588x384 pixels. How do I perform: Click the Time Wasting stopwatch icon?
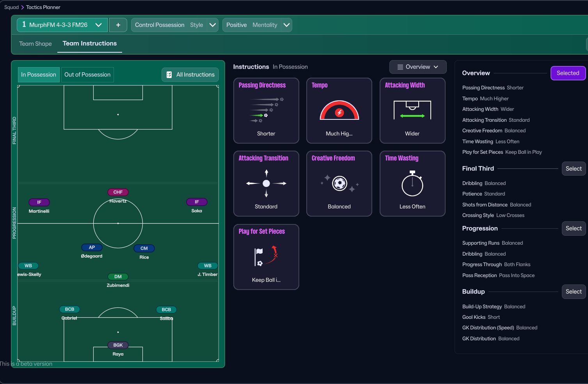[x=412, y=183]
